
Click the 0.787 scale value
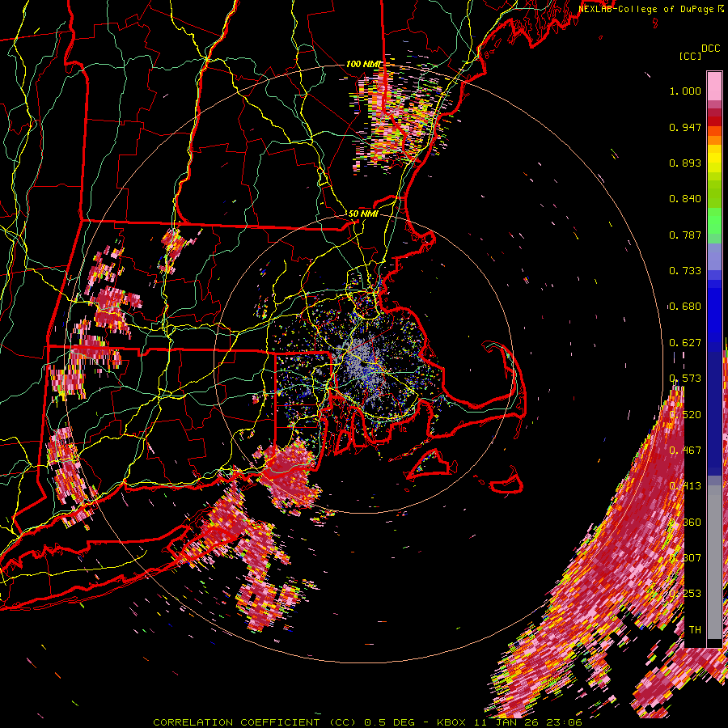tap(685, 235)
